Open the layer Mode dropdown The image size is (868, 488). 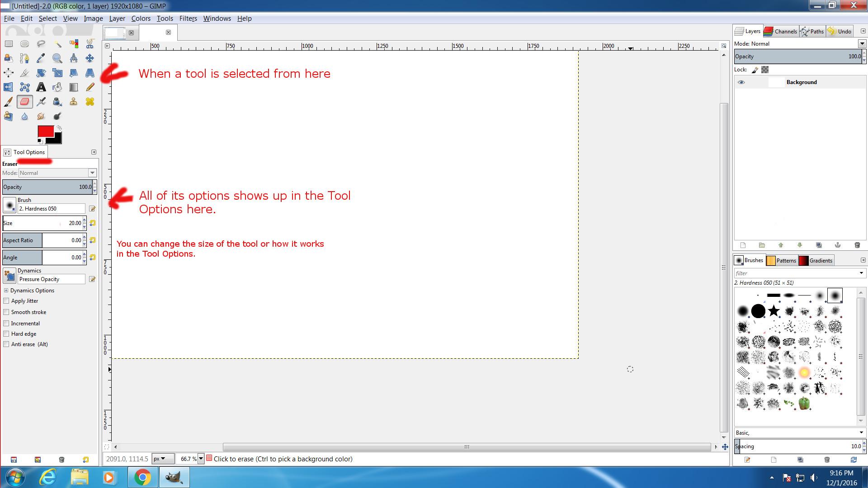[862, 44]
